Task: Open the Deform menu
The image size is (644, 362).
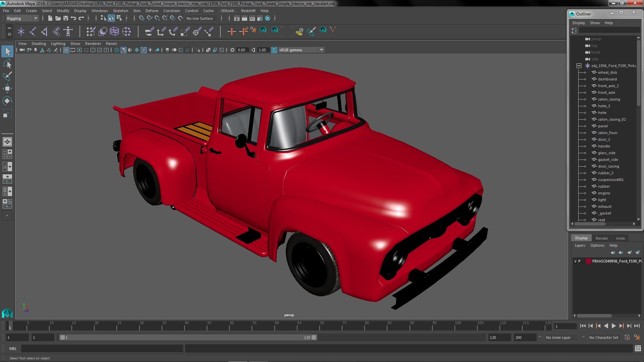Action: (x=152, y=11)
